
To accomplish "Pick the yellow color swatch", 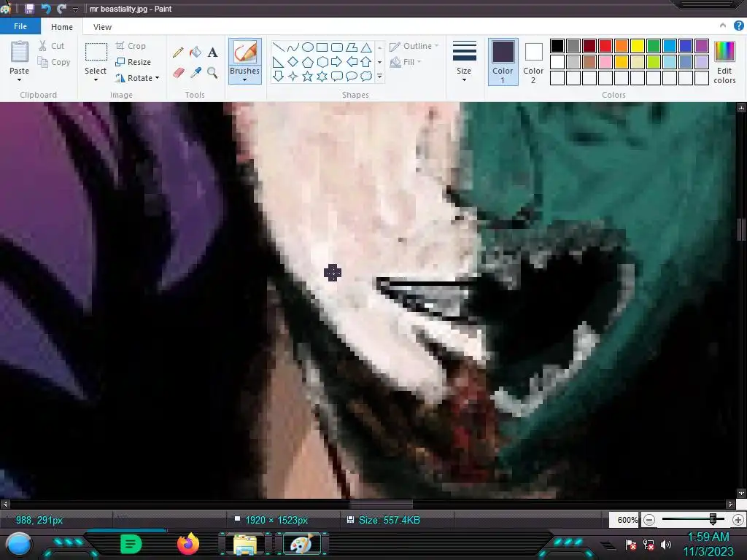I will coord(638,46).
